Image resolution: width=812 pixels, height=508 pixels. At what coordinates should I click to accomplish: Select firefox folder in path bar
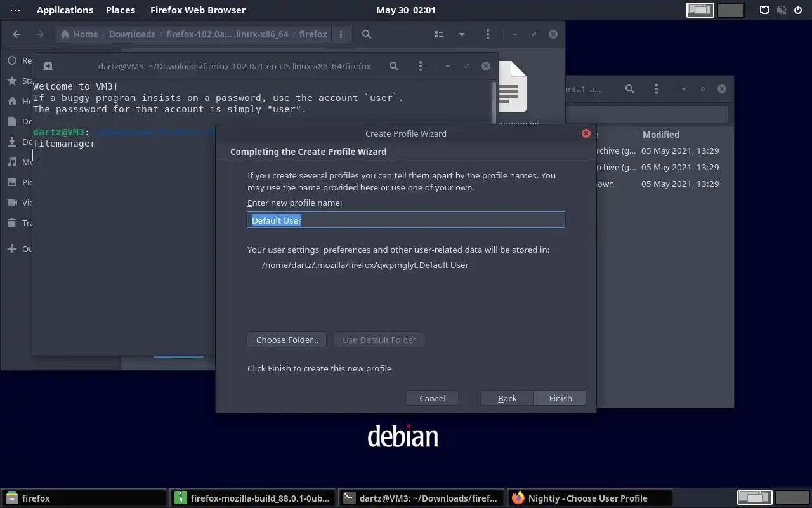click(x=313, y=34)
